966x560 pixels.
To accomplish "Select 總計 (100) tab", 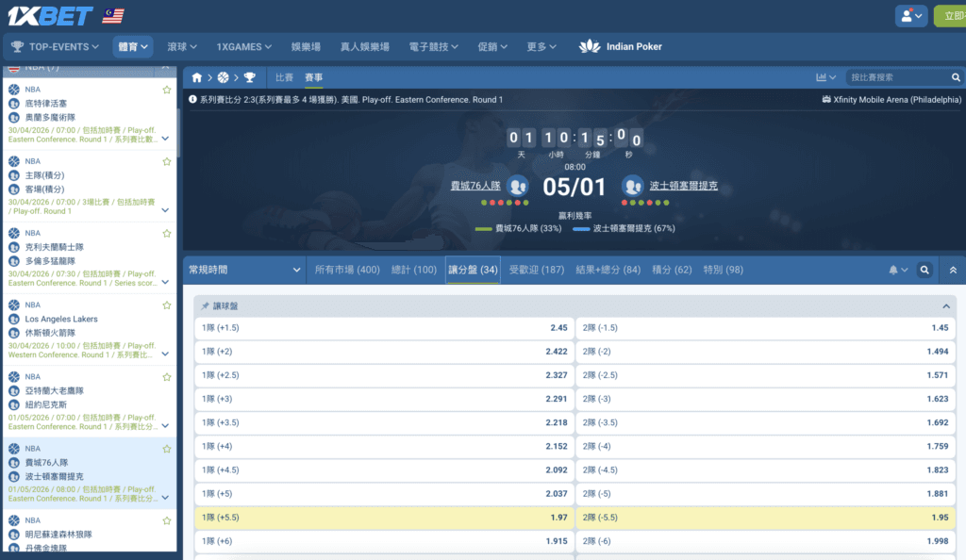I will pos(414,270).
